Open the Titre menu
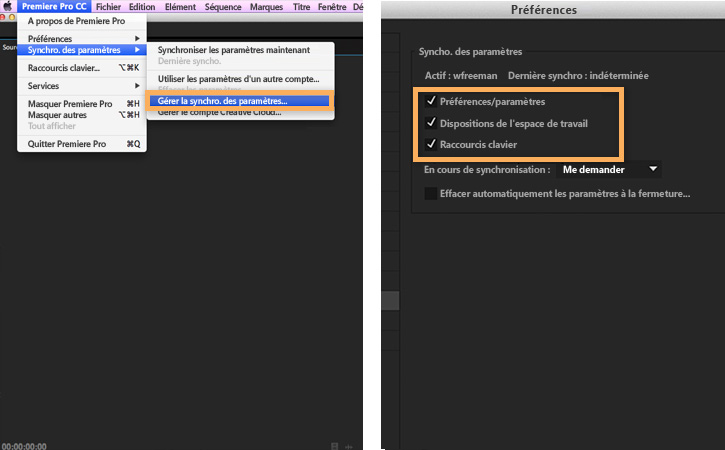 point(301,7)
